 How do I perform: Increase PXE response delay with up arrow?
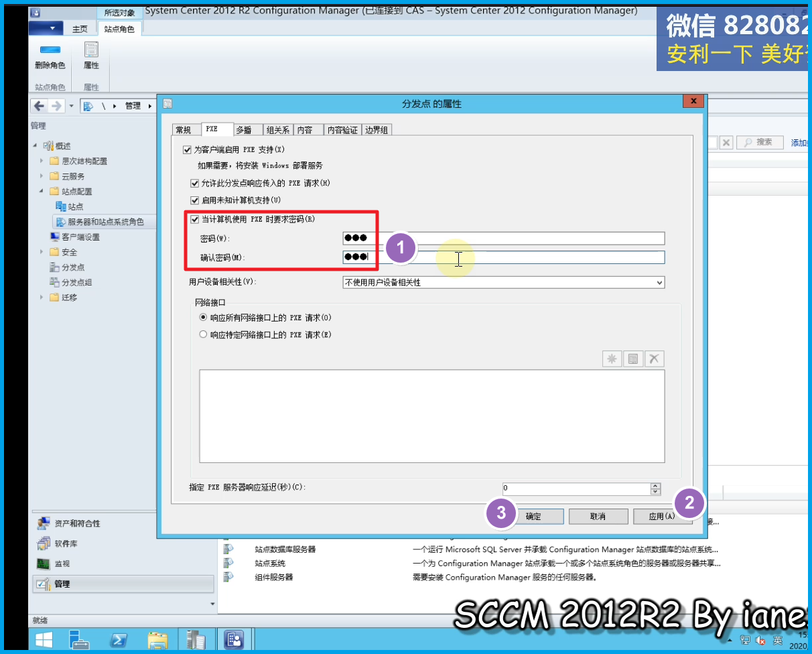tap(656, 486)
